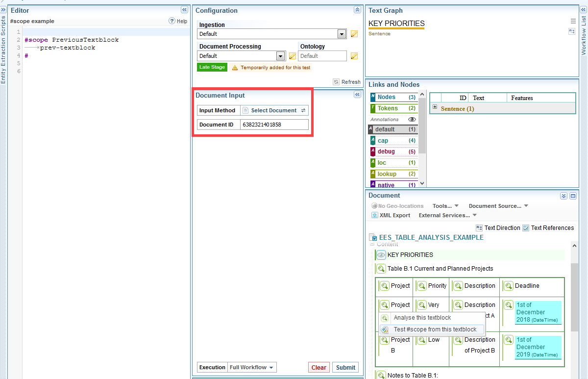Open the Ingestion dropdown
Viewport: 588px width, 379px height.
[x=342, y=34]
